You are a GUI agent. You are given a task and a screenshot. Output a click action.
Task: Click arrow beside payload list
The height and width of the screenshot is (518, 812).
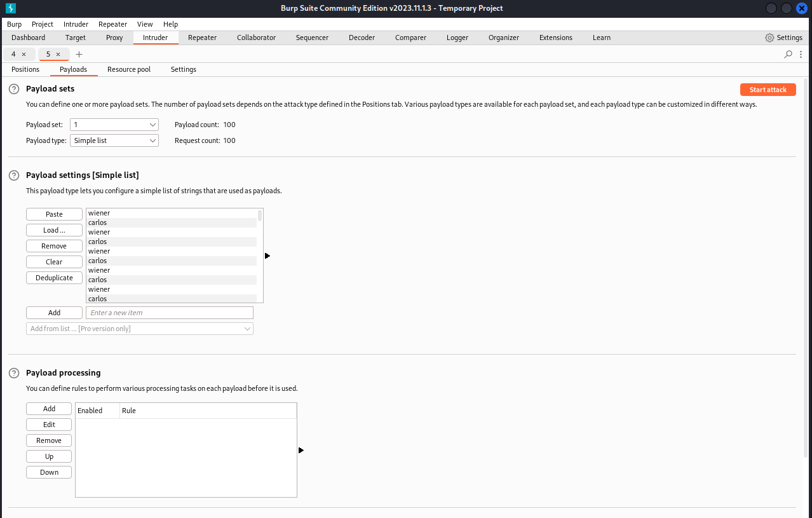pos(267,256)
